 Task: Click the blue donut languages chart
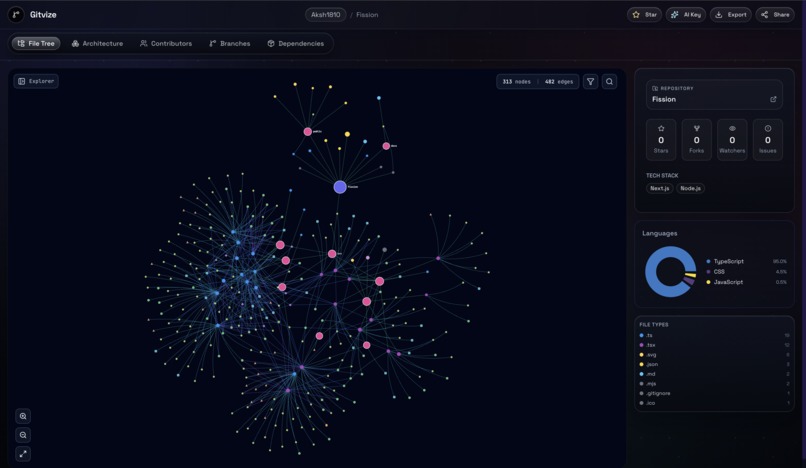click(x=670, y=272)
